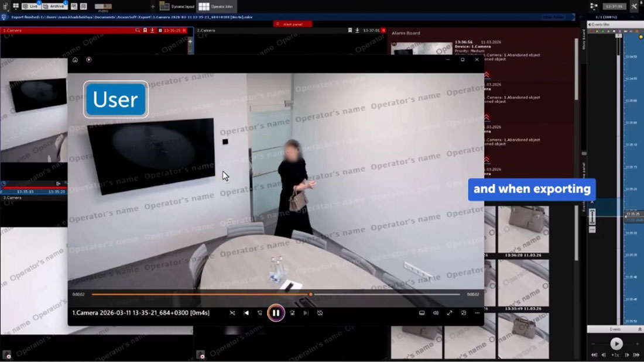The height and width of the screenshot is (362, 644).
Task: Open the report panel icon in top toolbar
Action: click(83, 6)
